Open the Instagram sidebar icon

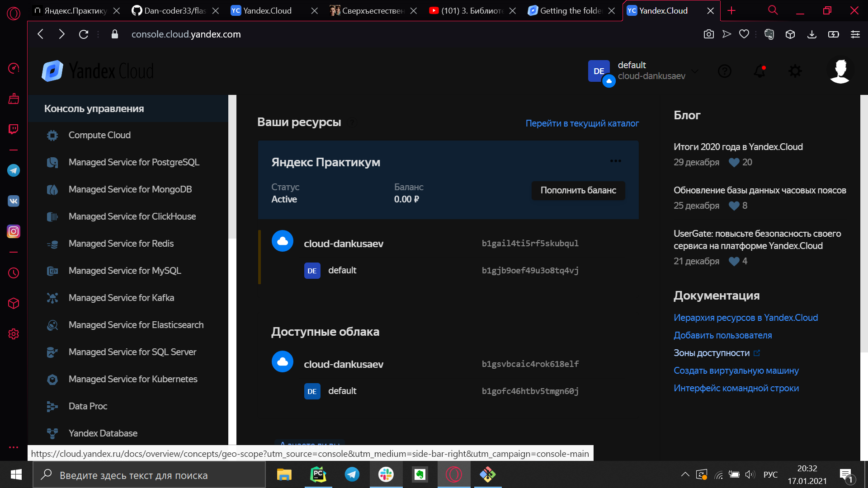tap(14, 231)
